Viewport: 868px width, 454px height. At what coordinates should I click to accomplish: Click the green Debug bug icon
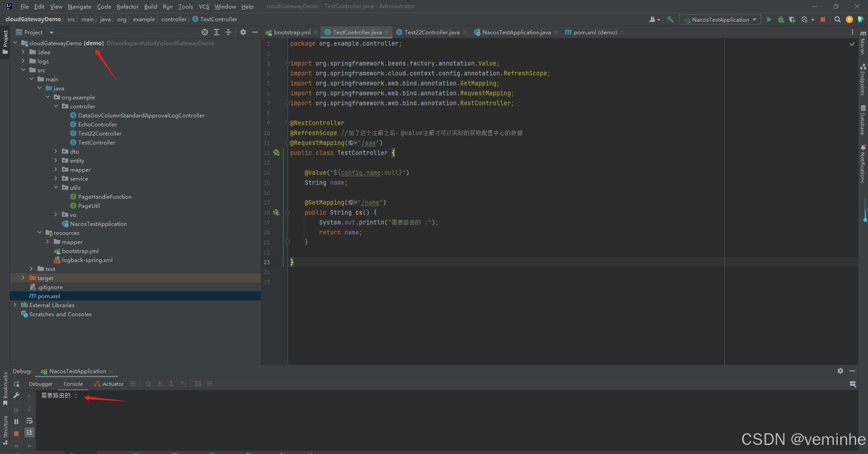pyautogui.click(x=781, y=19)
